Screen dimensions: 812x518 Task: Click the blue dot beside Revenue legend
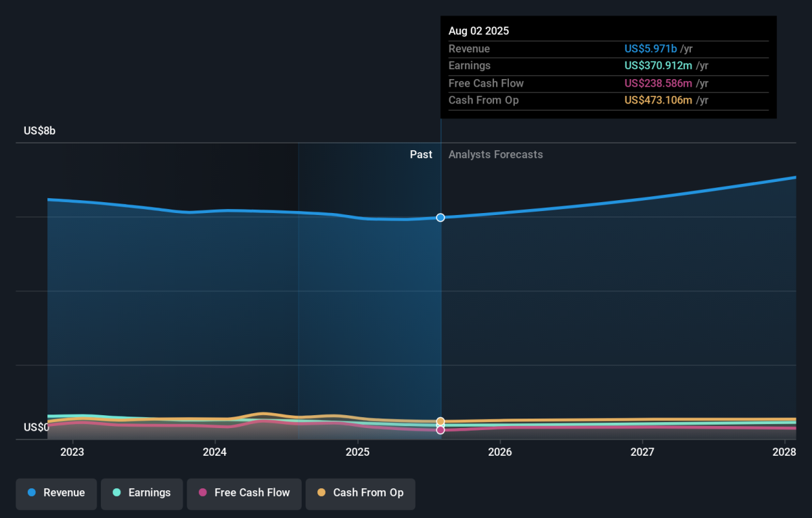pos(32,492)
